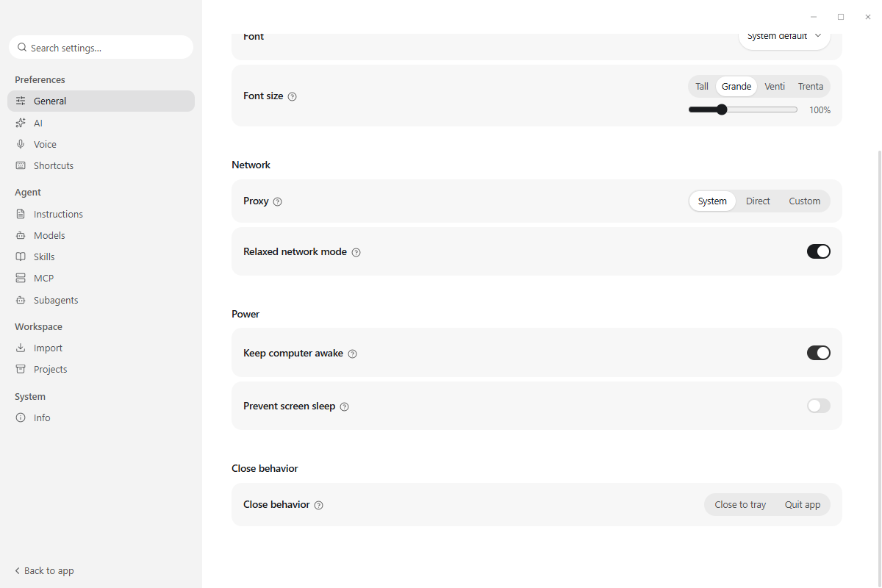Open the General settings page
Viewport: 882px width, 588px height.
pos(101,101)
